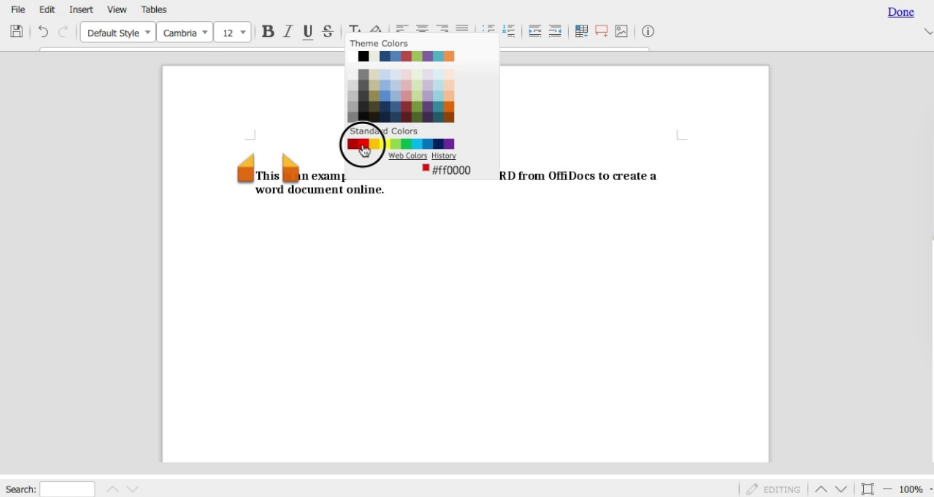This screenshot has width=934, height=497.
Task: Expand the Cambria font dropdown
Action: click(185, 32)
